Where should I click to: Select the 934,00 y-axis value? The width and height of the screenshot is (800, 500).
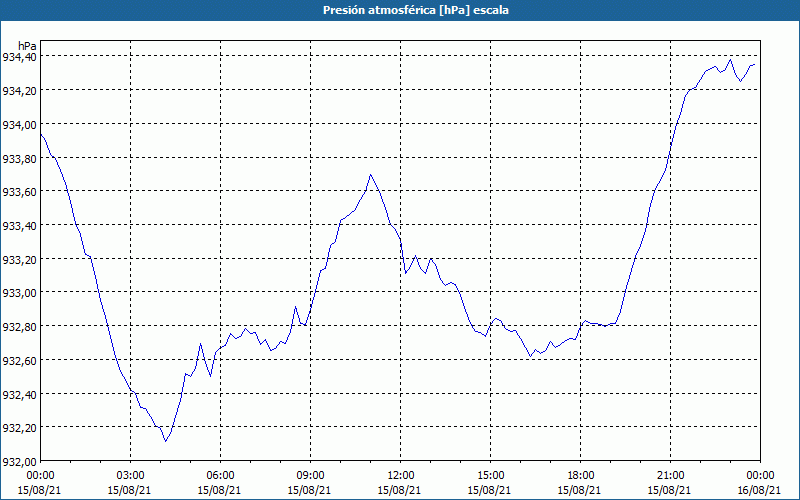click(19, 124)
